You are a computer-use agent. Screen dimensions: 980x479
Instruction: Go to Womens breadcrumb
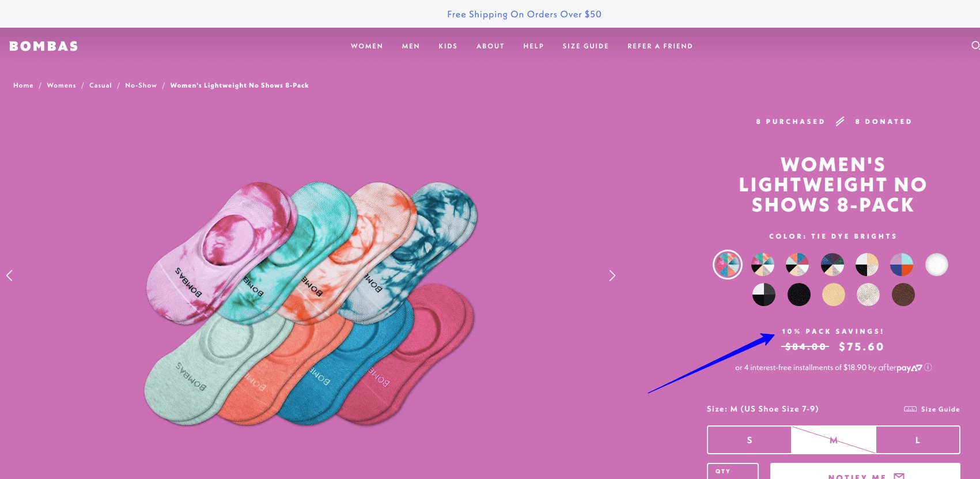(x=61, y=85)
